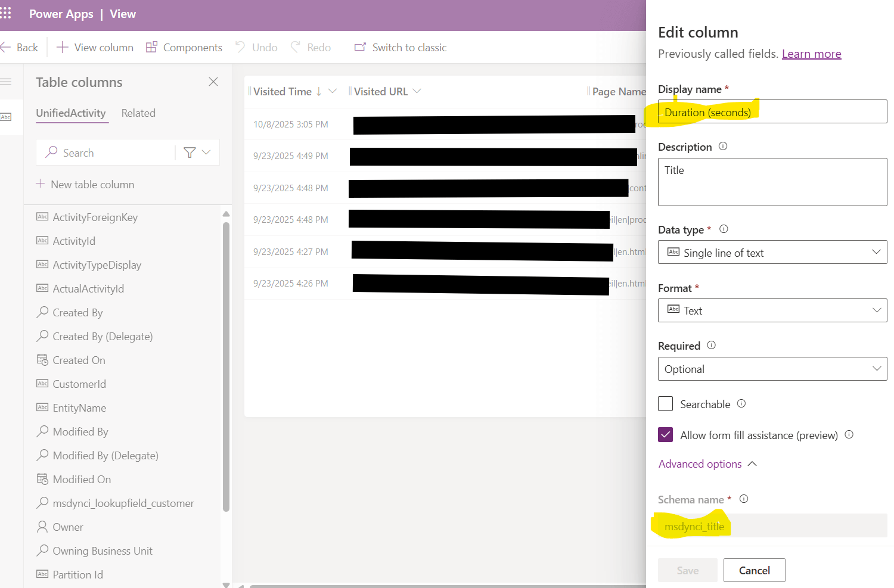The height and width of the screenshot is (588, 894).
Task: Add a New table column
Action: pos(85,184)
